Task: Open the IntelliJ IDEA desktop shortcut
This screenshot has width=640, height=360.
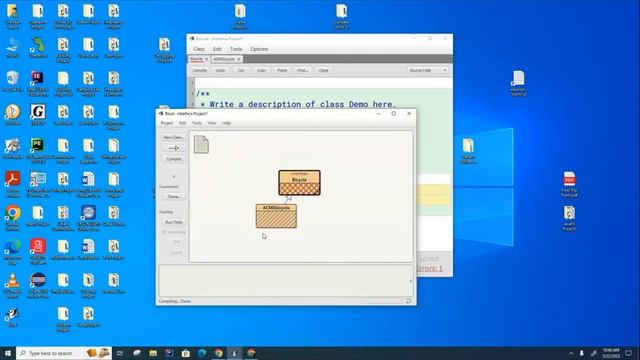Action: click(38, 83)
